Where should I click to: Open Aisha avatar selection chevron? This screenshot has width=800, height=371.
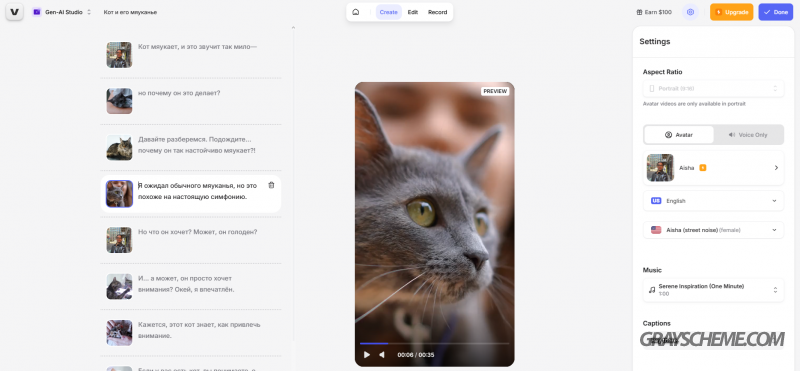[776, 167]
